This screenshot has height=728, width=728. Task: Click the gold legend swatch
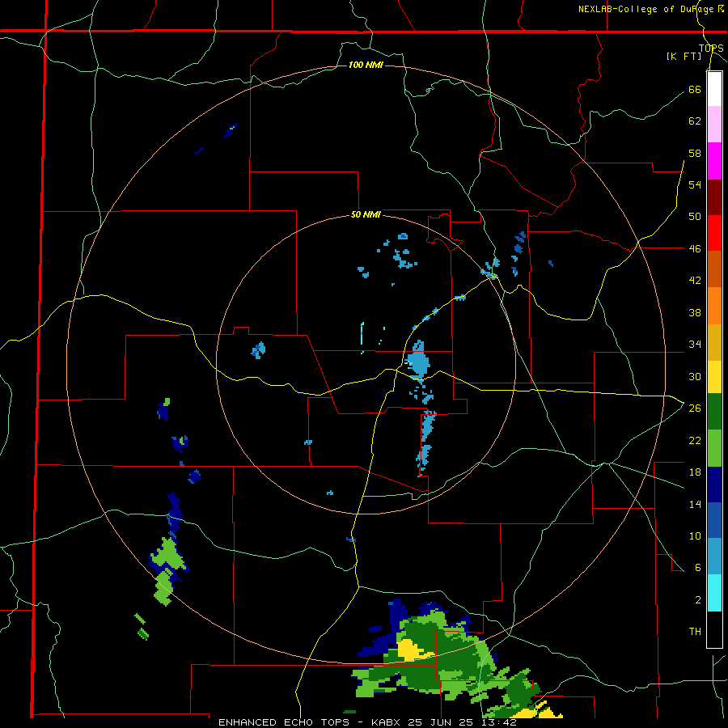(x=714, y=342)
